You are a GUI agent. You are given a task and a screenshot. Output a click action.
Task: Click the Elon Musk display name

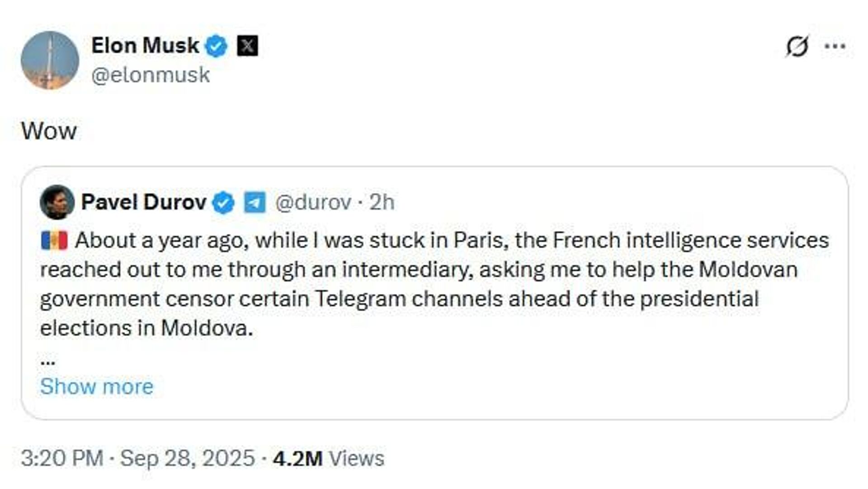click(145, 46)
